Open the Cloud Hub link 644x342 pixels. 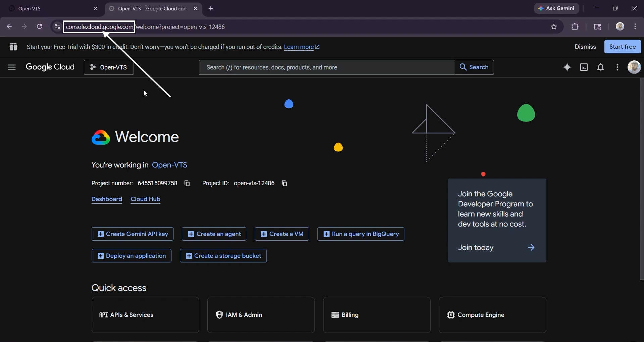(x=145, y=199)
